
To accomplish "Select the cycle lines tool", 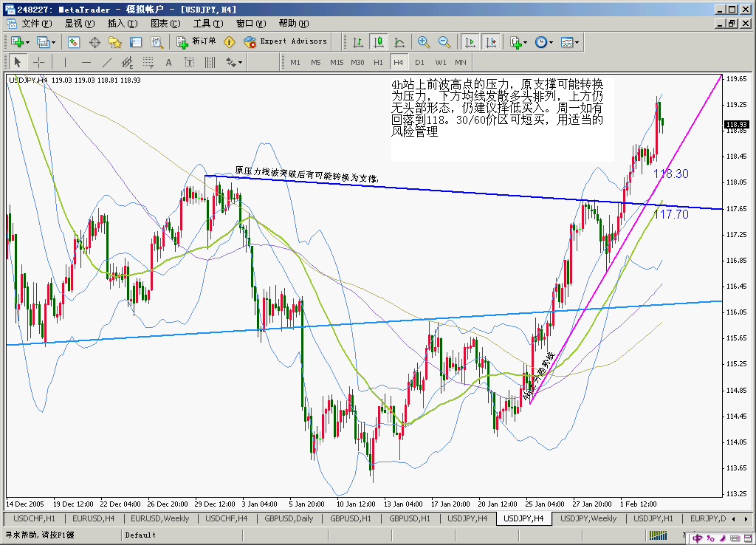I will coord(210,62).
